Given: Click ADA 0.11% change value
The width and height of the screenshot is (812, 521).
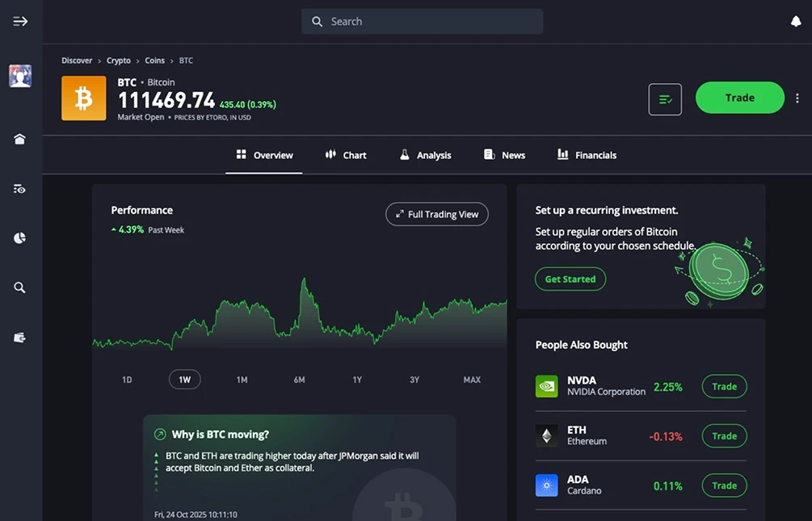Looking at the screenshot, I should pyautogui.click(x=667, y=485).
